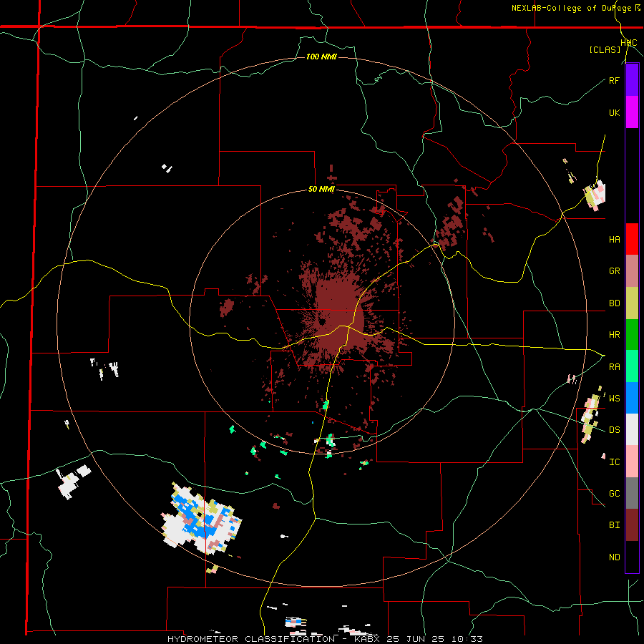Choose the DS white legend swatch
The height and width of the screenshot is (644, 644).
[x=632, y=429]
